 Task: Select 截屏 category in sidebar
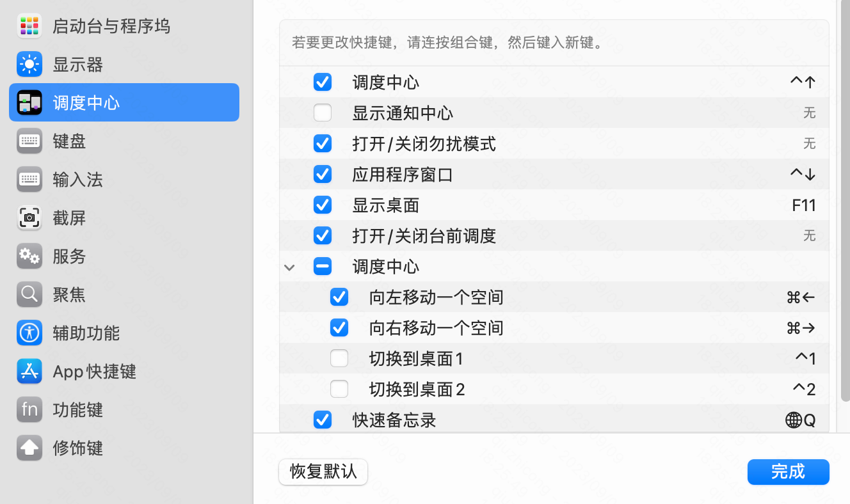point(124,217)
